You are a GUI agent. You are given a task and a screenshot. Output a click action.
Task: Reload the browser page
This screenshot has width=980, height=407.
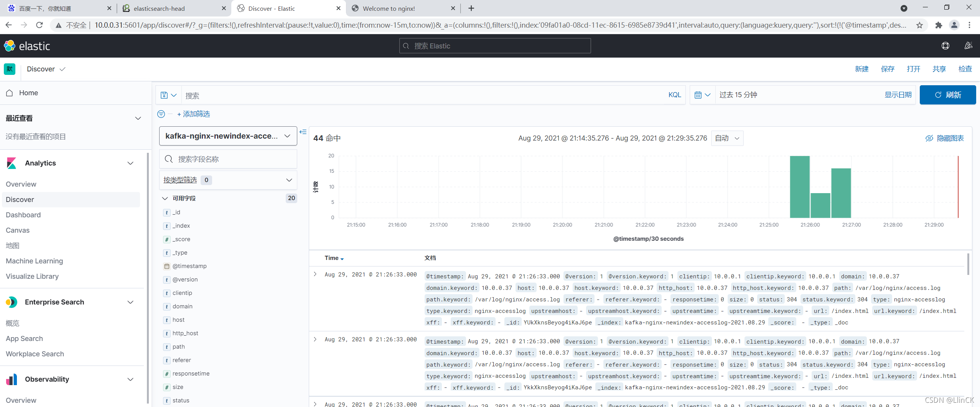click(x=39, y=25)
